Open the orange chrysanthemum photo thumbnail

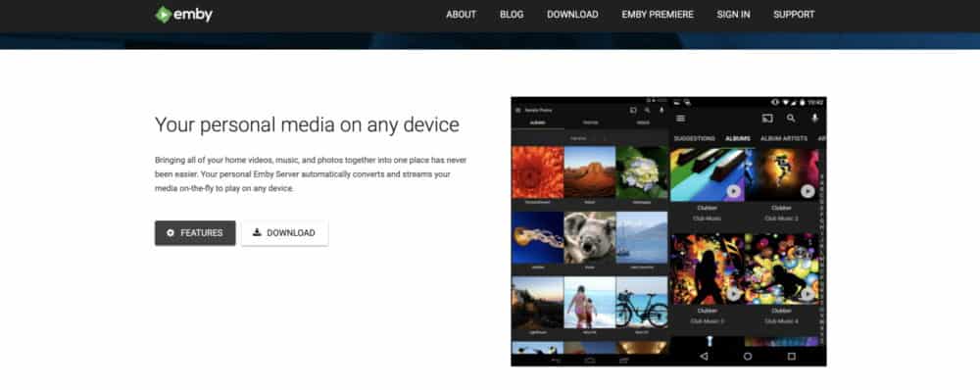[x=537, y=171]
